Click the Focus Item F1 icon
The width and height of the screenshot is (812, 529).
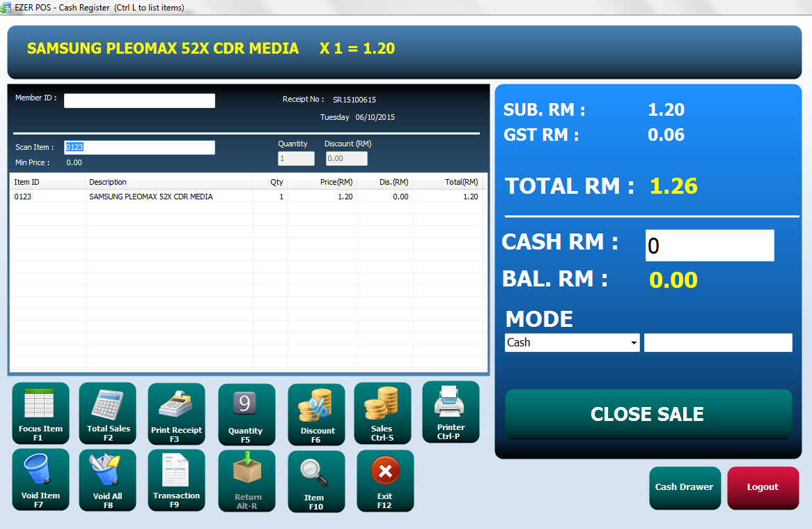(40, 413)
